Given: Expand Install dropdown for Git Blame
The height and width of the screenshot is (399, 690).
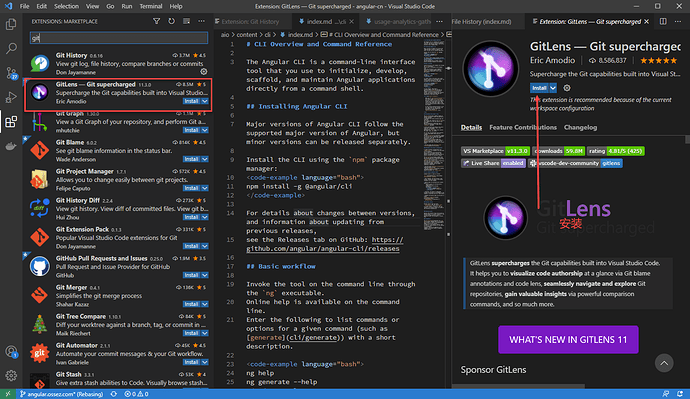Looking at the screenshot, I should click(205, 159).
